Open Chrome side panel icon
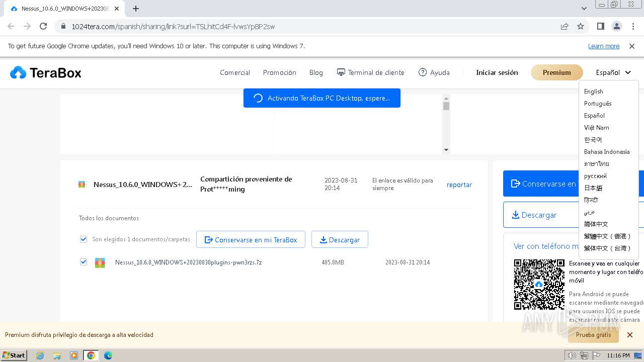The width and height of the screenshot is (644, 362). pyautogui.click(x=601, y=26)
